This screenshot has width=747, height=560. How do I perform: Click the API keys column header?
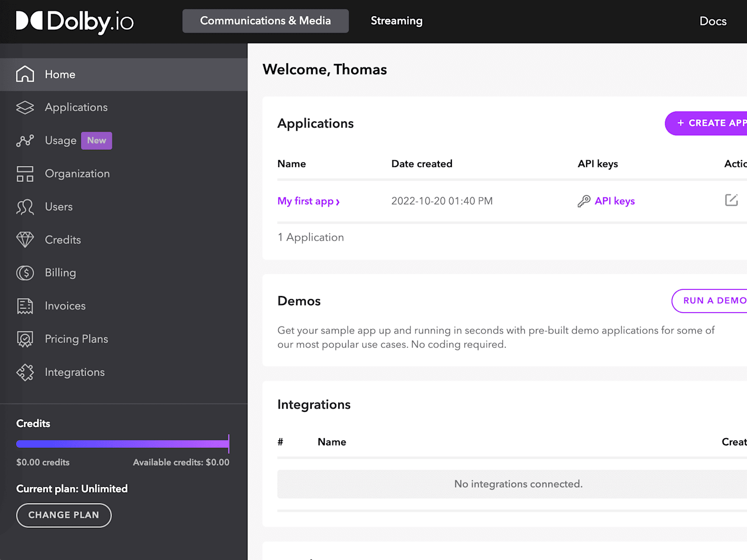pyautogui.click(x=598, y=164)
